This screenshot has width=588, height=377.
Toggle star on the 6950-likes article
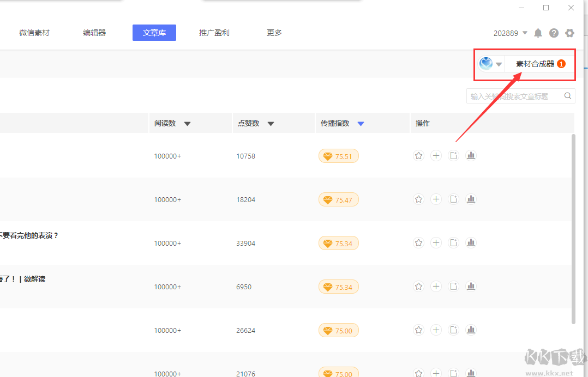click(x=418, y=287)
